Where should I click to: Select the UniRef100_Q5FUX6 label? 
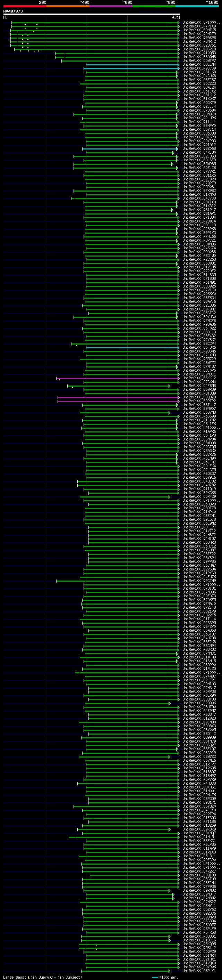click(x=199, y=348)
